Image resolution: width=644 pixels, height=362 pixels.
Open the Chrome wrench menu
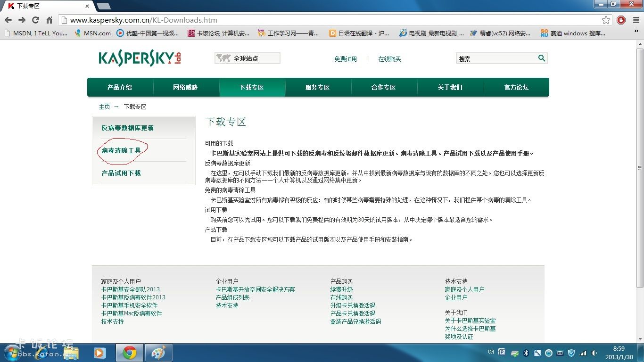[635, 20]
